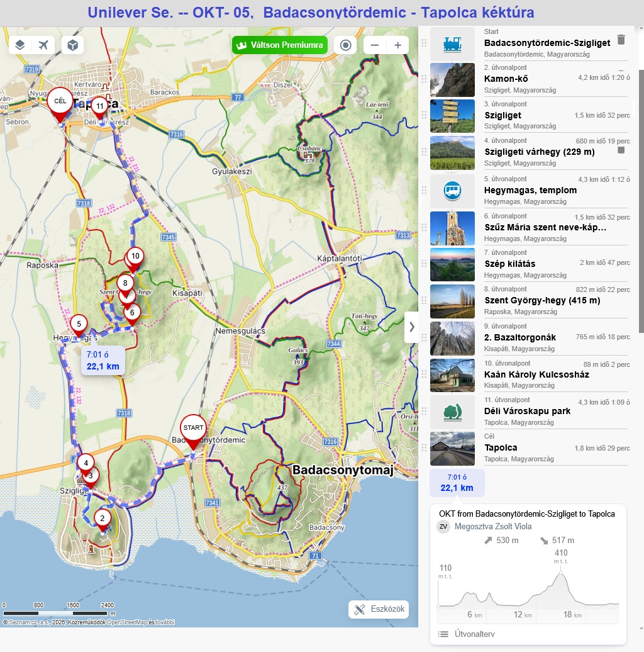644x652 pixels.
Task: Switch to 3D cube view
Action: point(72,45)
